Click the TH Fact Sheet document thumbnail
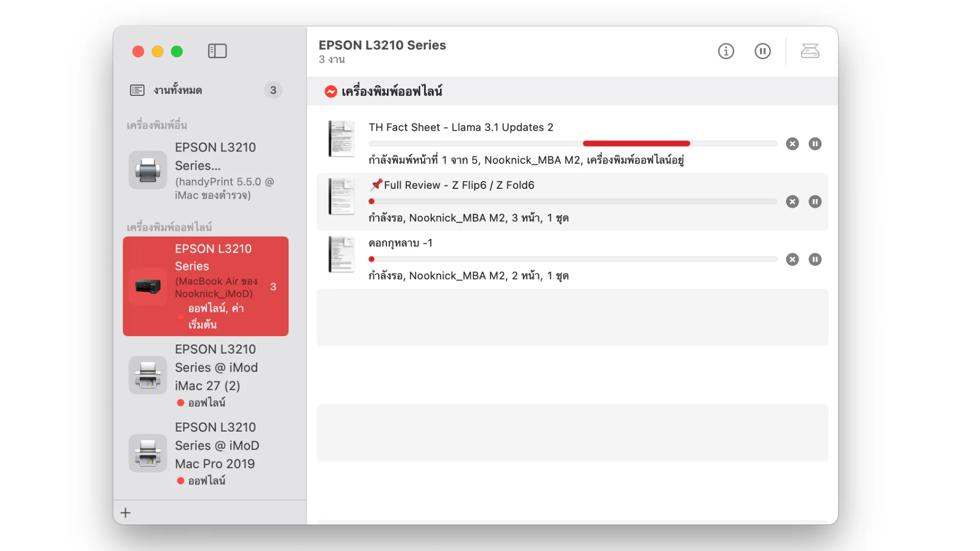 [341, 139]
